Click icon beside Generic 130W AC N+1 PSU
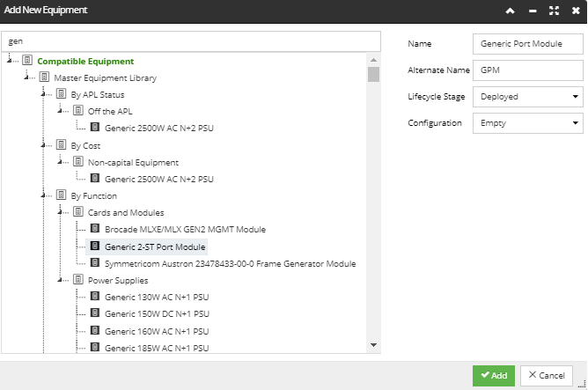Screen dimensions: 588x390 (95, 297)
